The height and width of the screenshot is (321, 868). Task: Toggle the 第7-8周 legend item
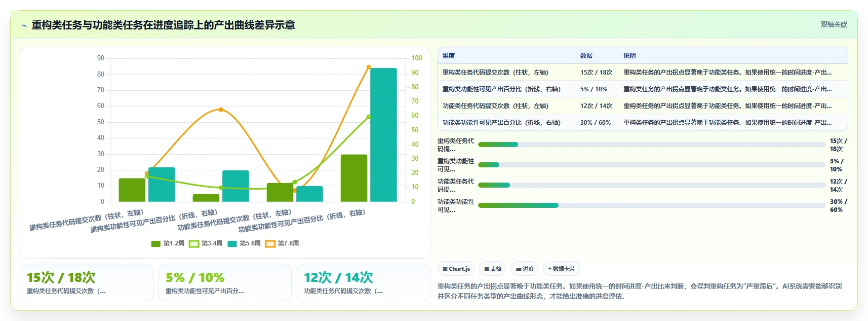(282, 243)
